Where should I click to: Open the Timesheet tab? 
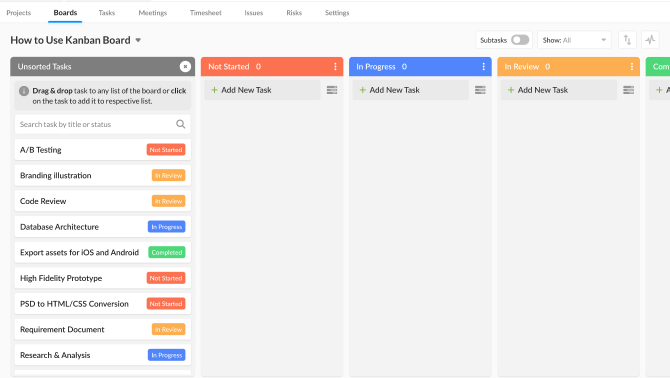(206, 13)
